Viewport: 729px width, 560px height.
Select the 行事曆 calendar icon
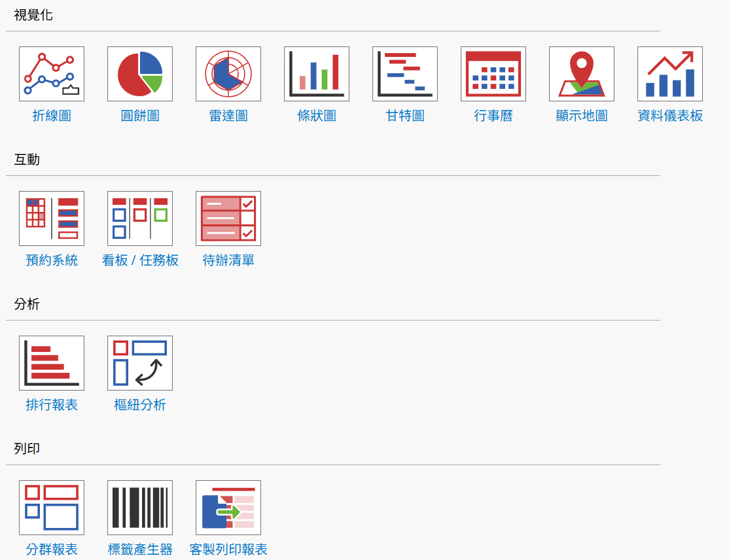[493, 74]
